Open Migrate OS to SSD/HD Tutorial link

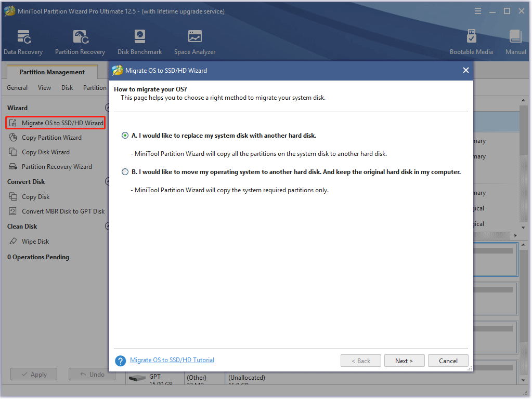click(x=172, y=360)
